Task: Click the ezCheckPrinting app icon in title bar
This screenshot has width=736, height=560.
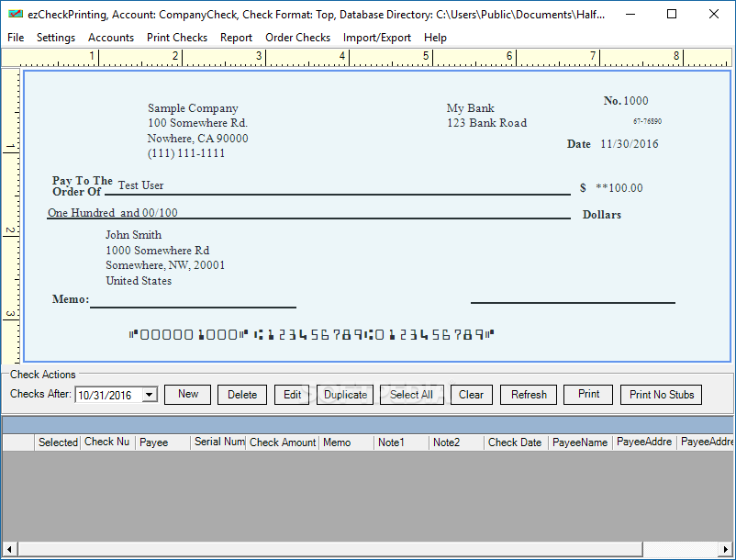Action: [x=16, y=14]
